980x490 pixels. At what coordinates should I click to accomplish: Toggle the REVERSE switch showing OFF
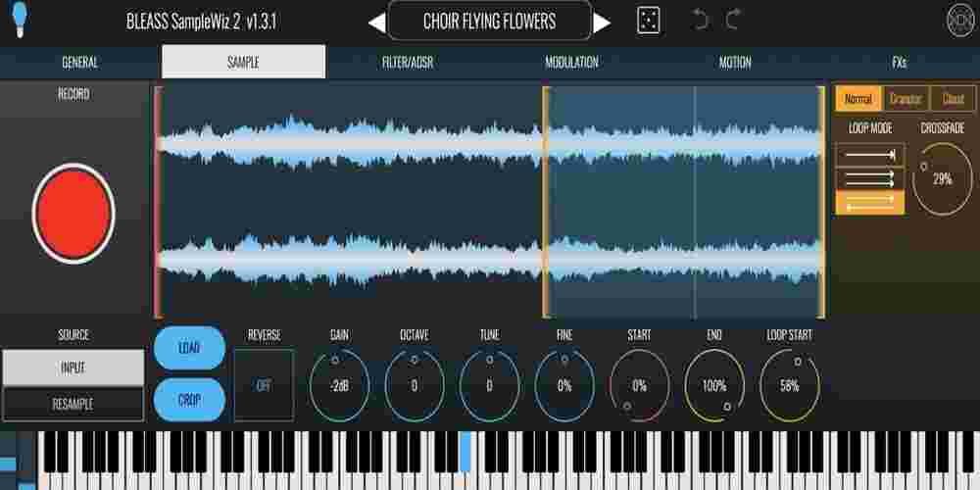264,385
